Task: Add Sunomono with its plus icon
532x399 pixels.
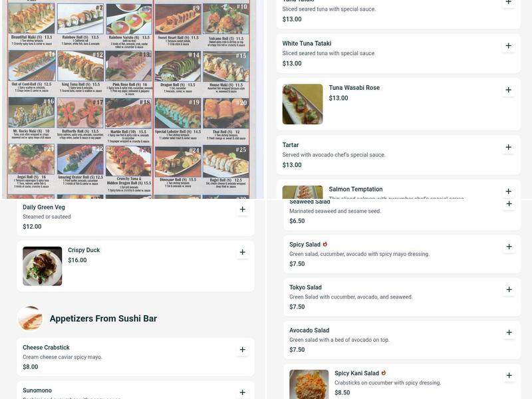Action: [242, 392]
